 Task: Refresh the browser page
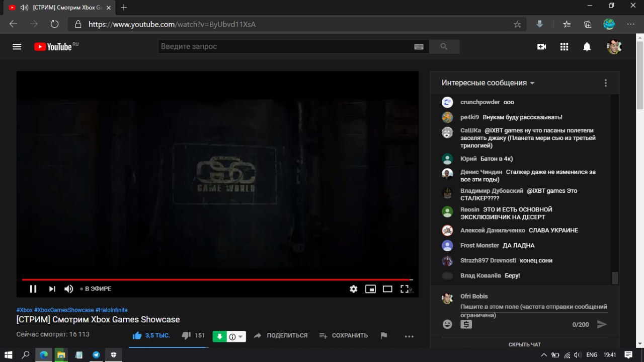click(x=55, y=24)
